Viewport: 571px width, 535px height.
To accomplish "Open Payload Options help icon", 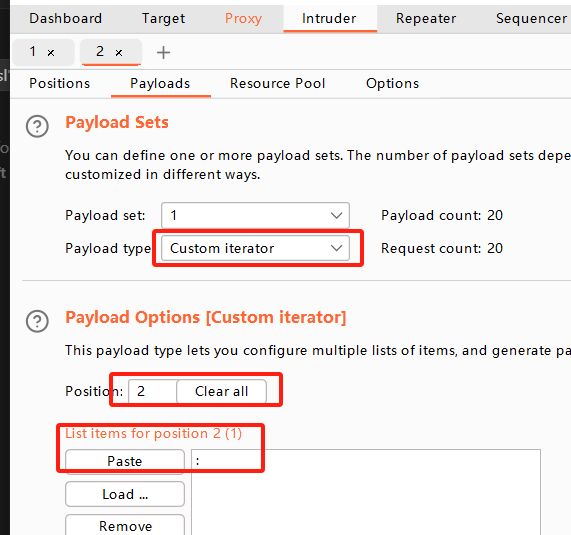I will click(x=37, y=321).
